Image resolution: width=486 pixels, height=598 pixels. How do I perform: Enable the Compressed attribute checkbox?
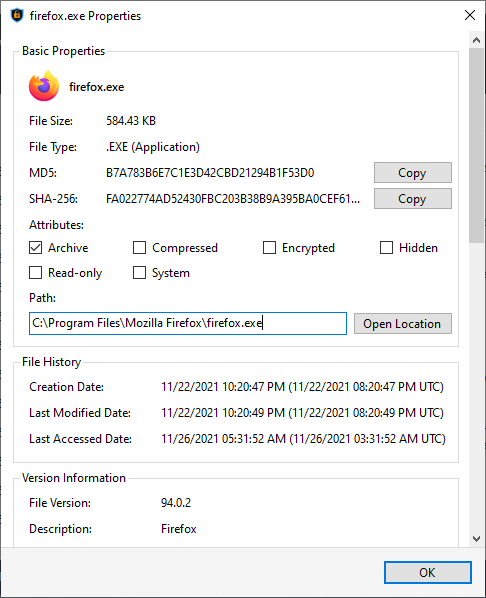tap(139, 248)
